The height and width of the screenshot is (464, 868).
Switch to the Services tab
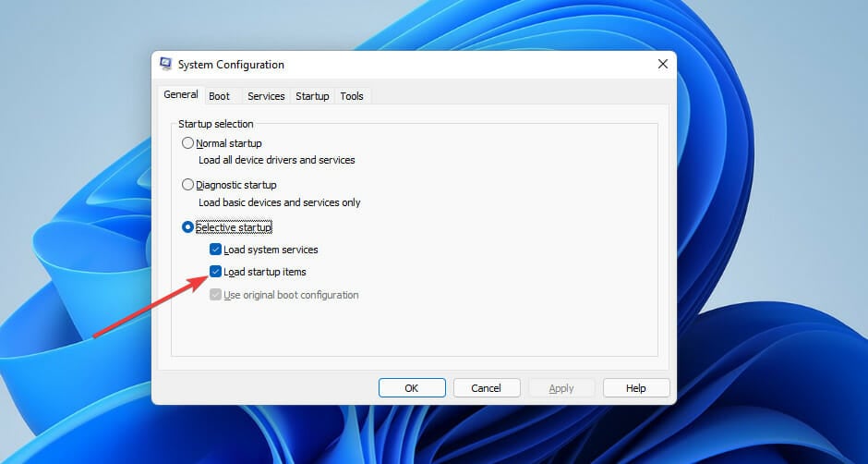click(266, 96)
